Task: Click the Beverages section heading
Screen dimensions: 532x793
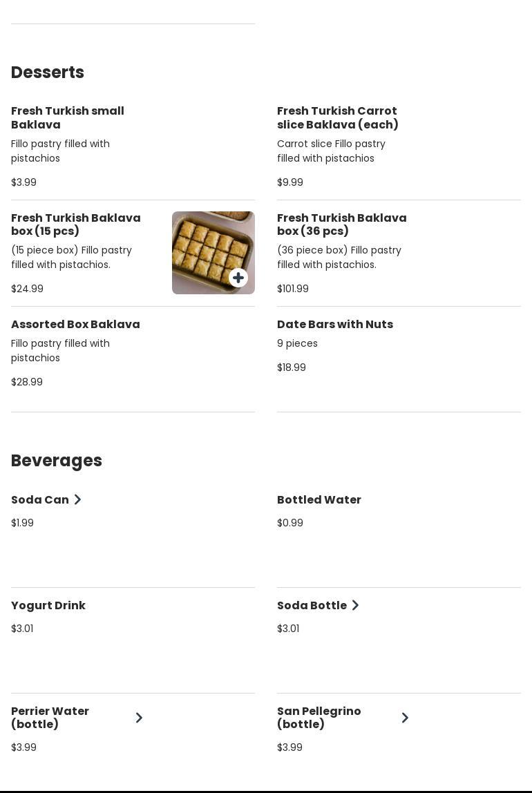Action: click(x=57, y=461)
